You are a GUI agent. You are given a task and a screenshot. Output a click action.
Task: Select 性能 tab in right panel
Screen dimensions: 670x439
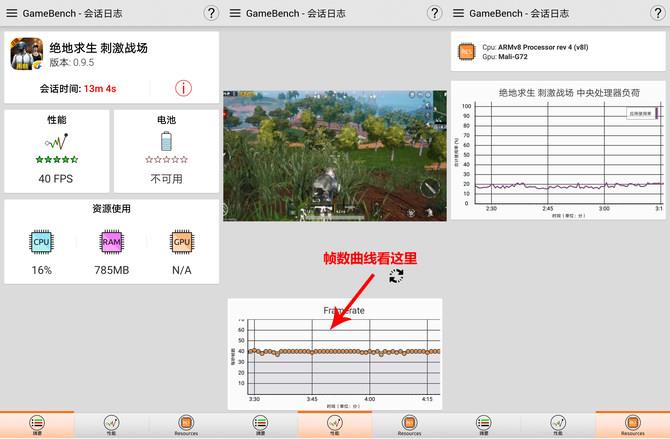558,425
